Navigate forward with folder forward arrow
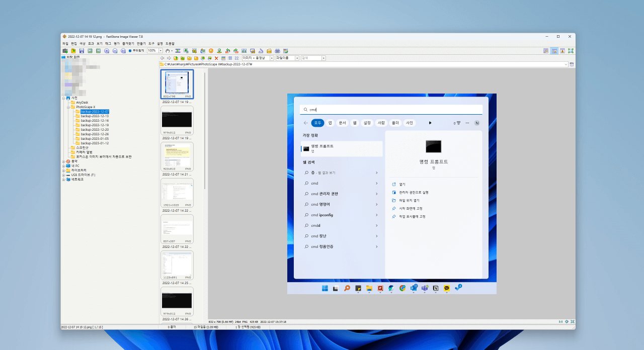Image resolution: width=644 pixels, height=350 pixels. 169,58
